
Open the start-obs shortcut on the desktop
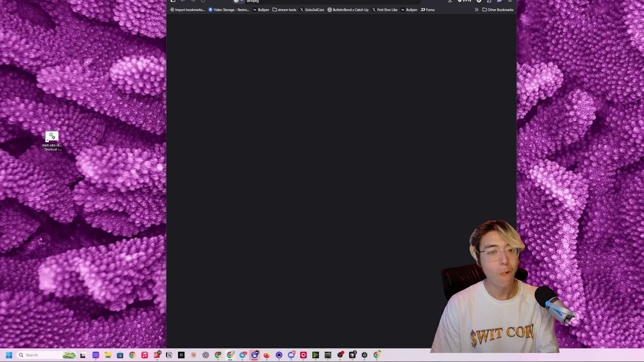(x=52, y=141)
